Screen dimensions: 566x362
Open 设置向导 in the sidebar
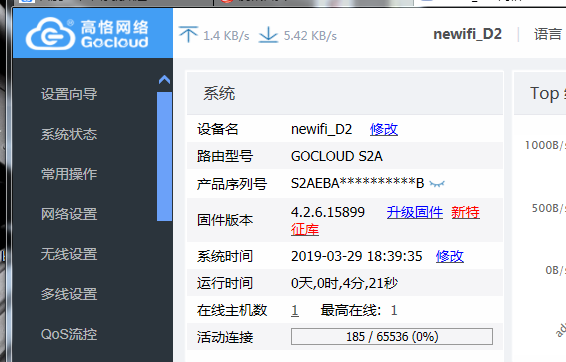[69, 94]
